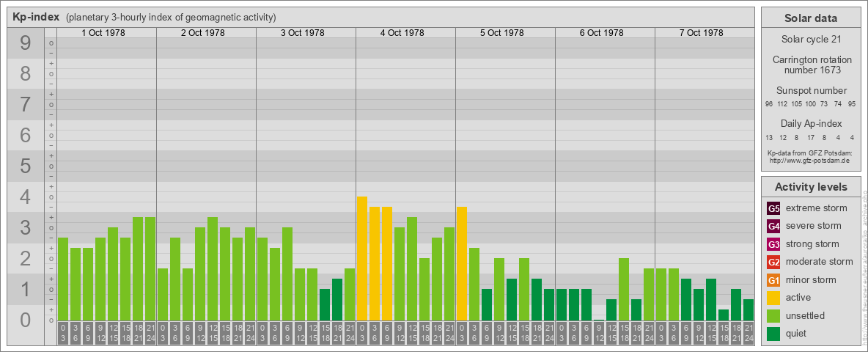
Task: Click the 'extreme storm' legend label
Action: [x=817, y=208]
